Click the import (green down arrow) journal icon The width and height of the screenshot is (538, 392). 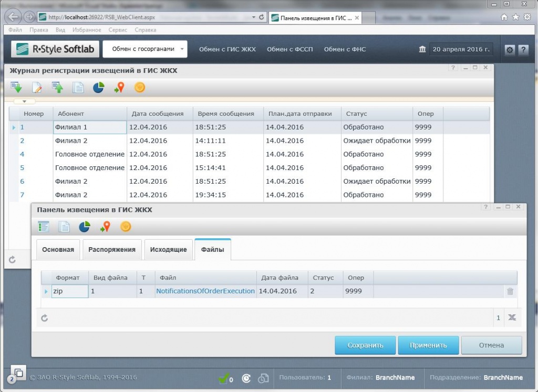(x=16, y=88)
